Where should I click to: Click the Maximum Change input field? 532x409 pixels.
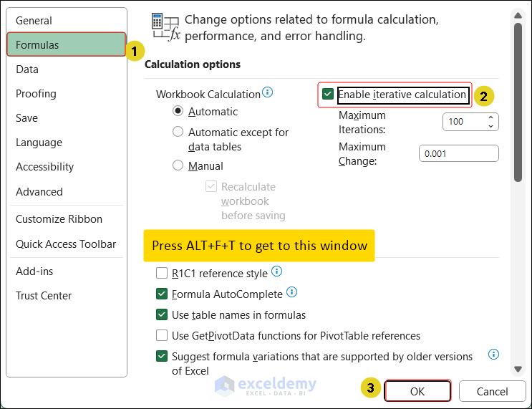pos(458,153)
